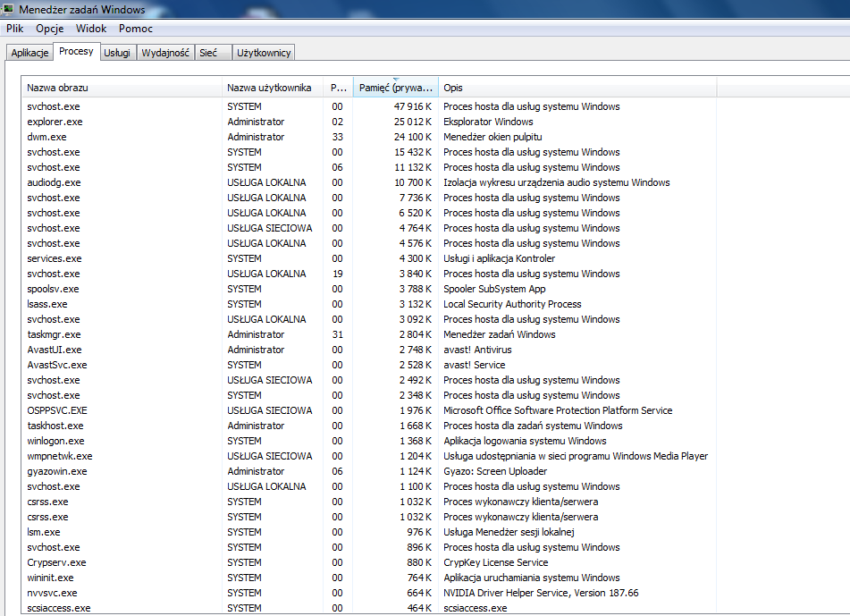Select the Crypserv.exe process
This screenshot has width=850, height=616.
click(x=368, y=561)
